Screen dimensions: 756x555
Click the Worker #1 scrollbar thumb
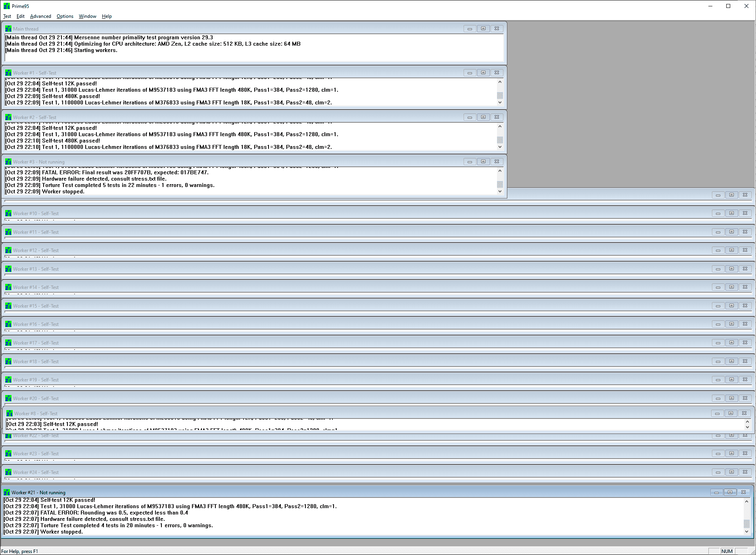[500, 96]
